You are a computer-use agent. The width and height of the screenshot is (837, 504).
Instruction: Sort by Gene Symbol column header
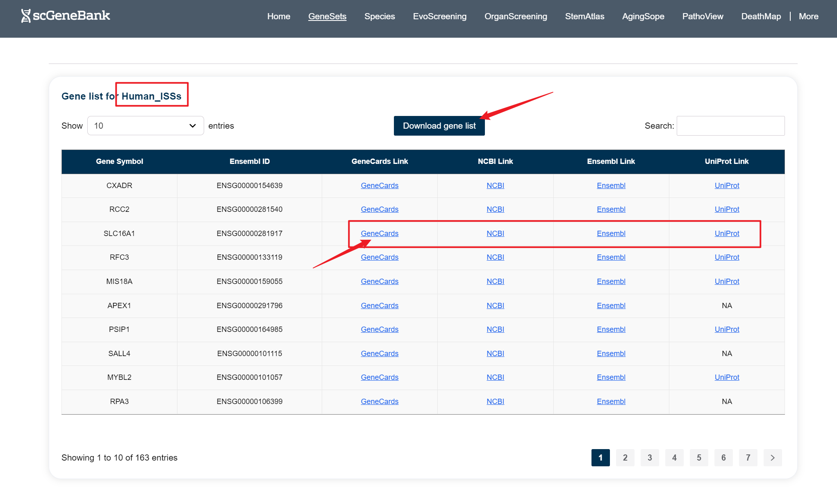click(119, 161)
